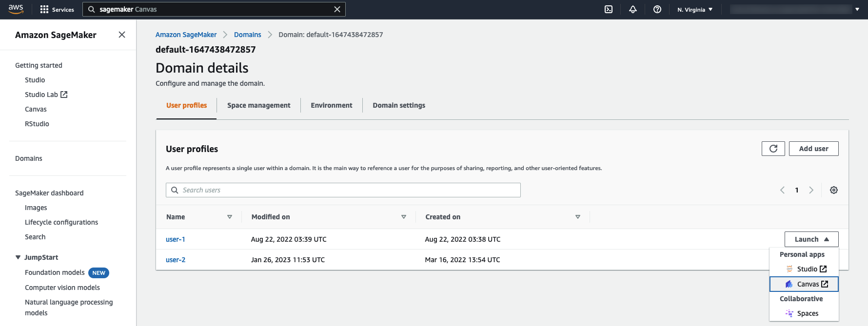This screenshot has width=868, height=326.
Task: Open Images in the sidebar
Action: (x=36, y=208)
